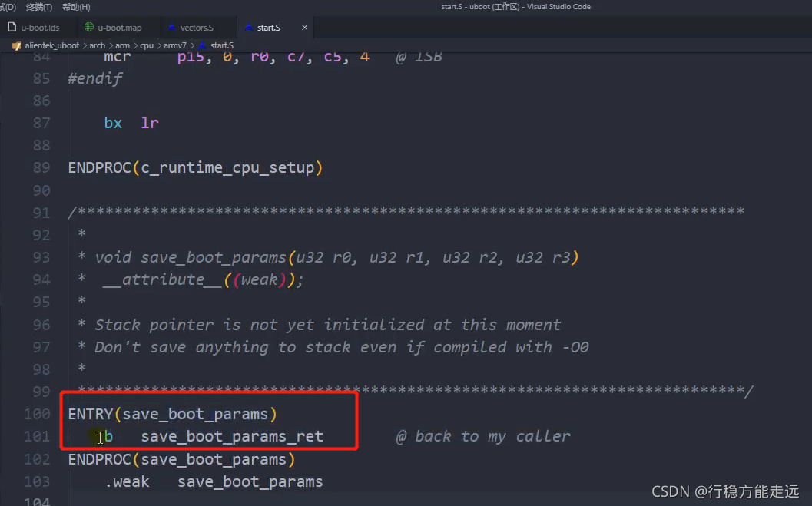Open the 帮助(H) menu

click(76, 7)
